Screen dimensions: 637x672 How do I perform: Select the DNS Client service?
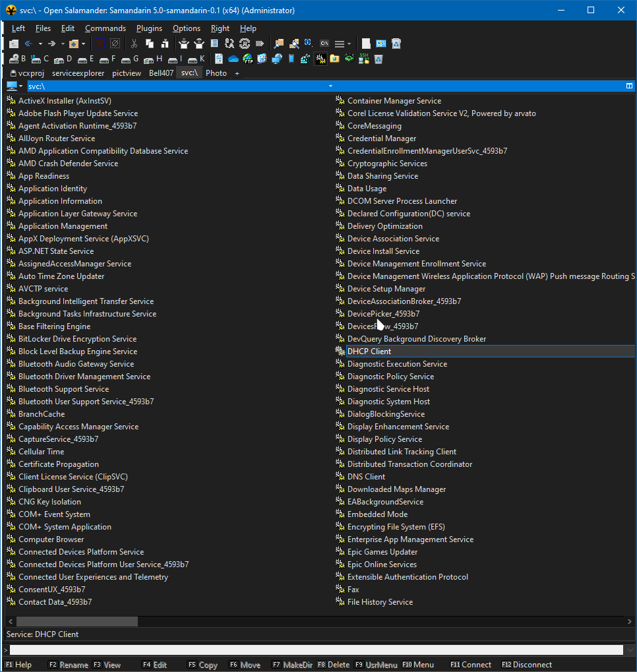[366, 477]
